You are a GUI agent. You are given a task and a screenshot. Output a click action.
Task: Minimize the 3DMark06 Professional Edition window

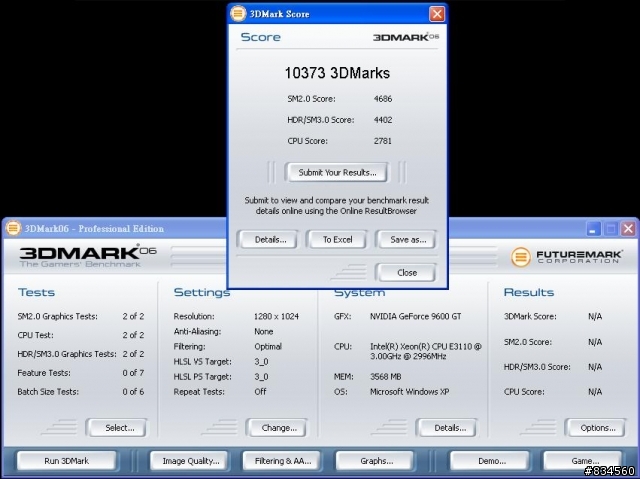[593, 228]
